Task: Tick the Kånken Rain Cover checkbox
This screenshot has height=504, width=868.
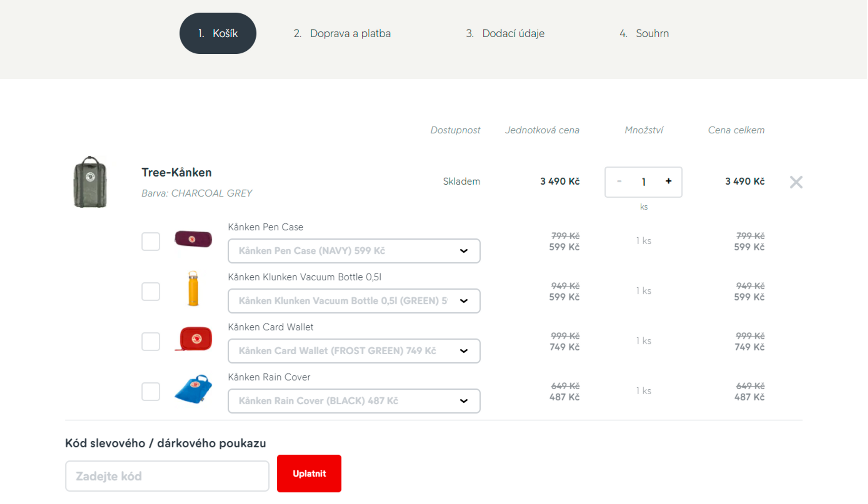Action: click(151, 391)
